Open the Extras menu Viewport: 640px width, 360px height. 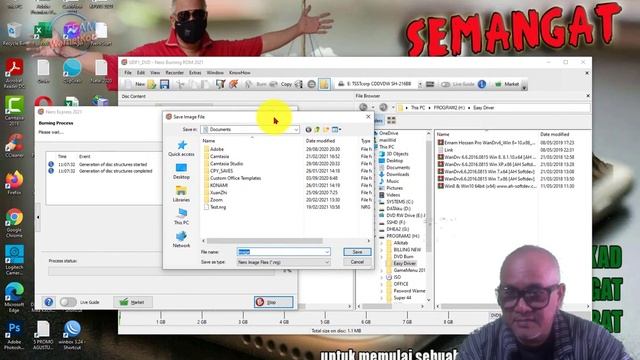pyautogui.click(x=195, y=73)
